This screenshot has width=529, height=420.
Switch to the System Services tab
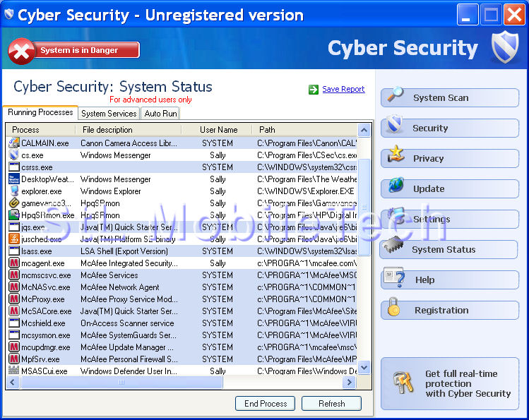[109, 114]
